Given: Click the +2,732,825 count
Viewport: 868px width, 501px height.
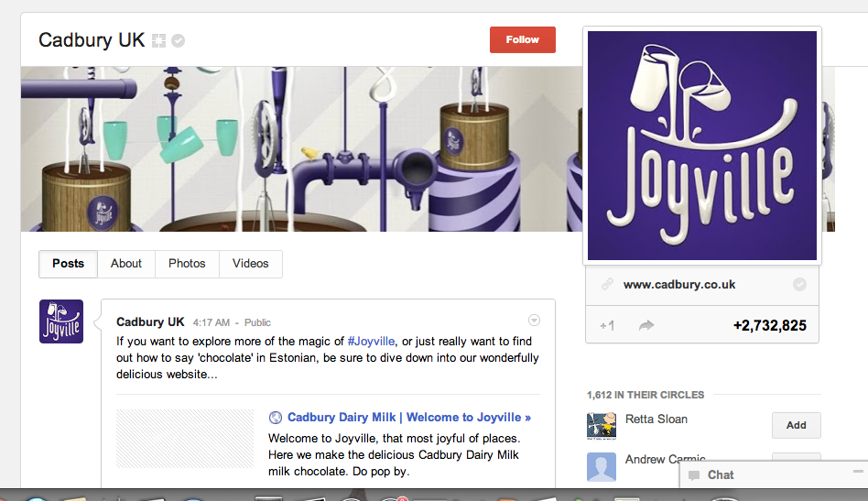Looking at the screenshot, I should click(x=769, y=325).
